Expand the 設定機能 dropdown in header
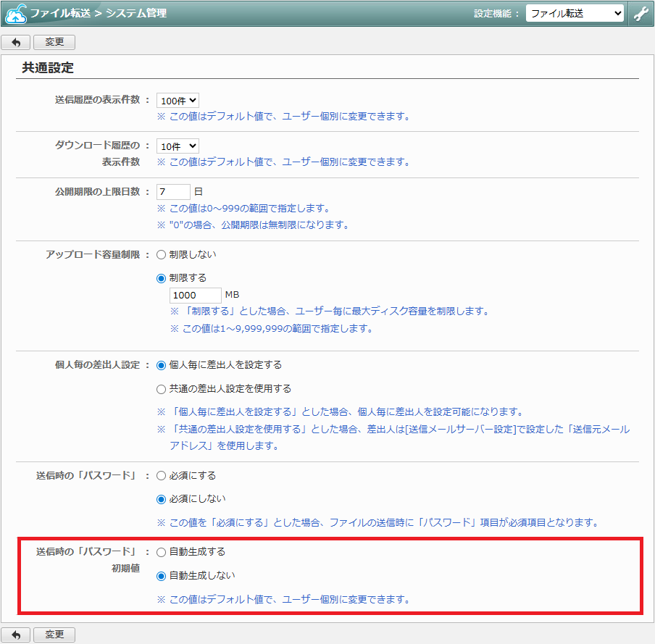655x644 pixels. click(x=574, y=13)
